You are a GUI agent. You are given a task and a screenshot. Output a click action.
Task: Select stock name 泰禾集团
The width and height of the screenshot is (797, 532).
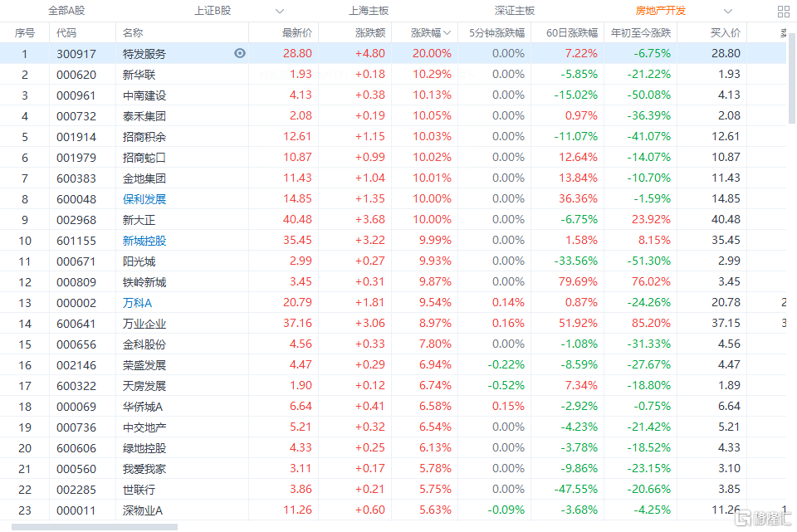pos(144,116)
